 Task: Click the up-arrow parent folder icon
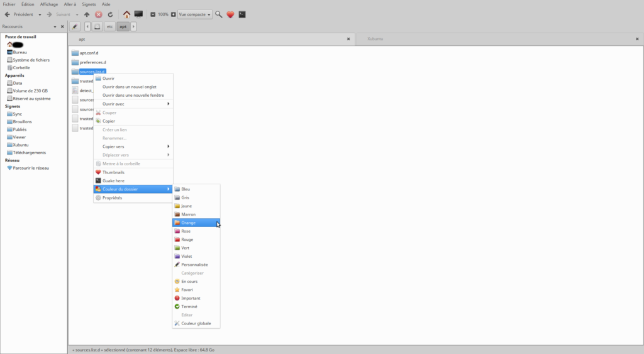(x=87, y=14)
